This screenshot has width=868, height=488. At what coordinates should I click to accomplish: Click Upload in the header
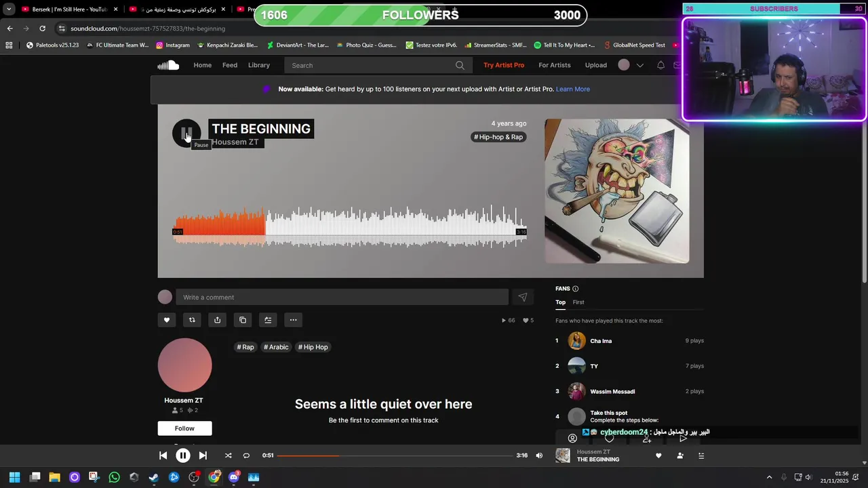(x=596, y=65)
